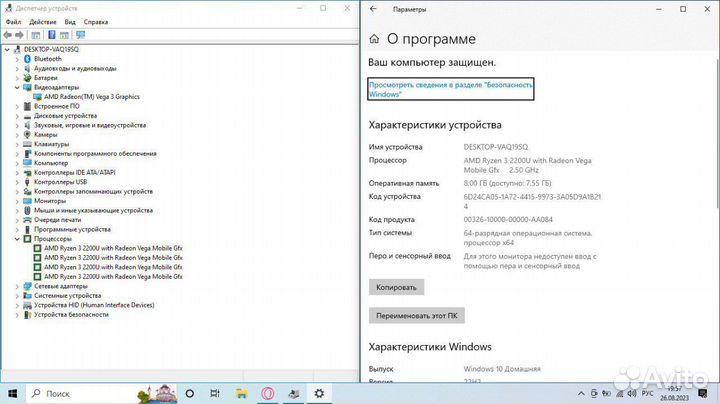Expand Устройства HID (Human Interface Devices)
The height and width of the screenshot is (404, 720).
pyautogui.click(x=17, y=305)
